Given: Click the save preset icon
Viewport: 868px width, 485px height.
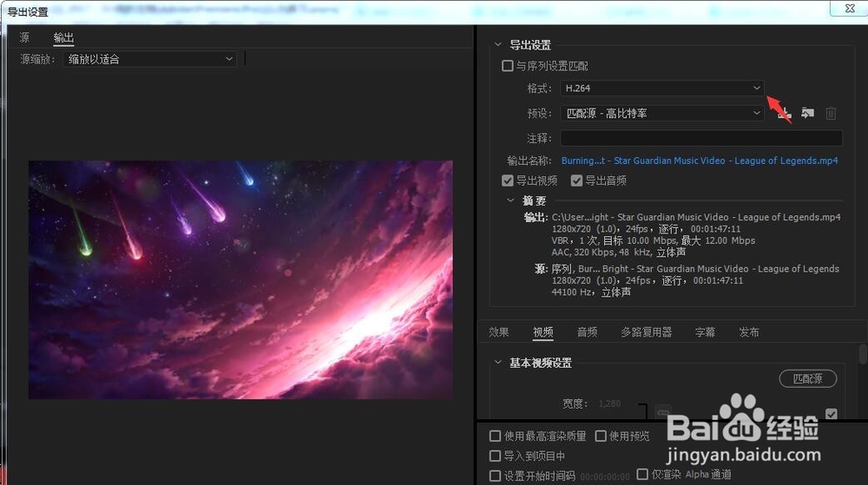Looking at the screenshot, I should tap(785, 114).
